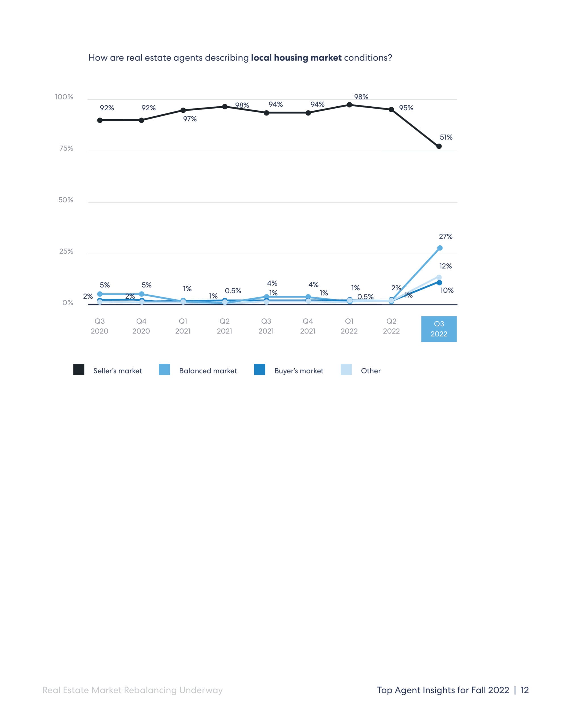Click the Q1 2022 axis label
Viewport: 562px width, 728px height.
coord(349,326)
